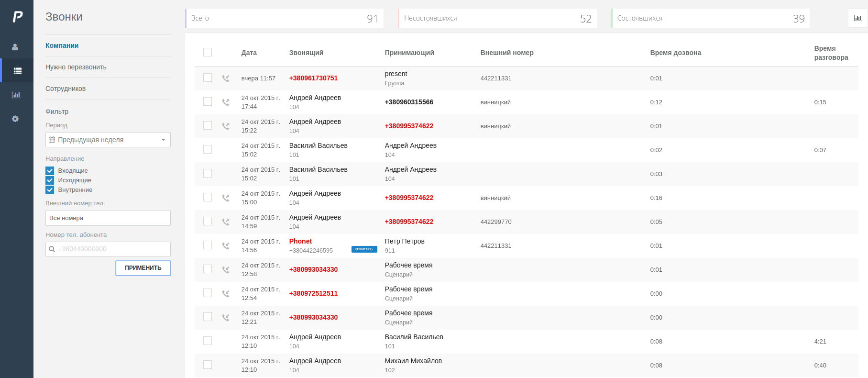868x378 pixels.
Task: Click the caller number +380972512511
Action: tap(313, 293)
